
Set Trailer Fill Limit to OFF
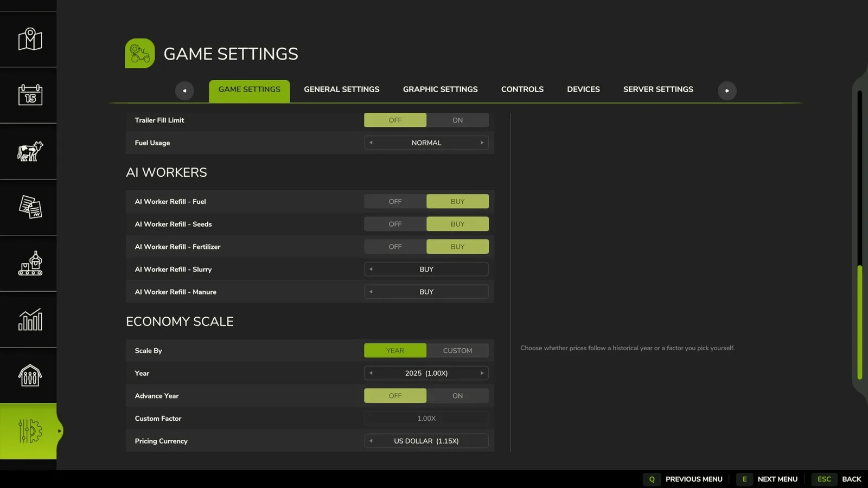(x=395, y=120)
